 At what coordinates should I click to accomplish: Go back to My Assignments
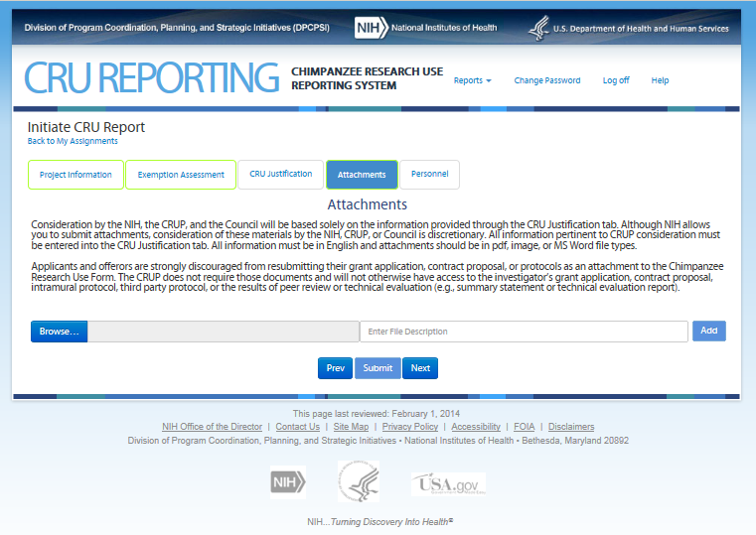tap(73, 141)
